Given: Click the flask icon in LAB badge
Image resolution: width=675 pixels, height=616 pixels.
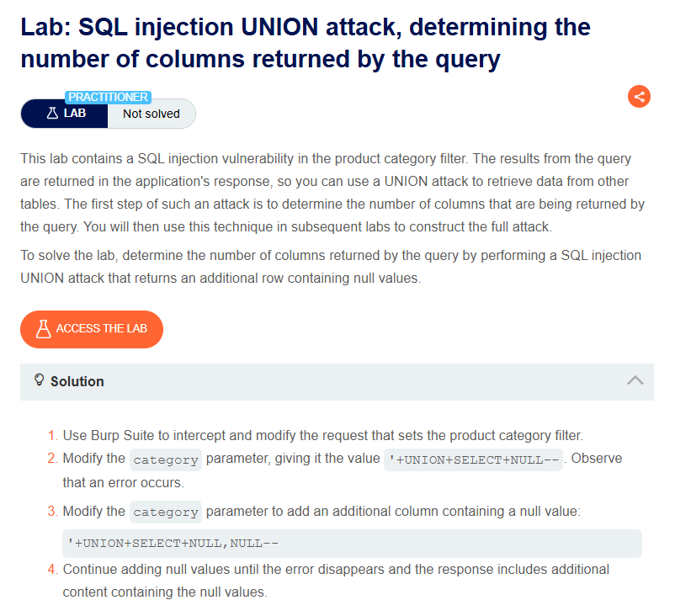Looking at the screenshot, I should [52, 114].
